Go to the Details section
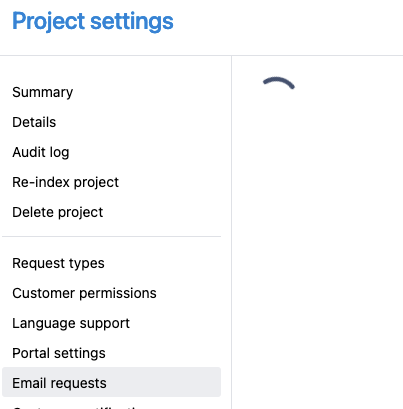 [x=34, y=122]
